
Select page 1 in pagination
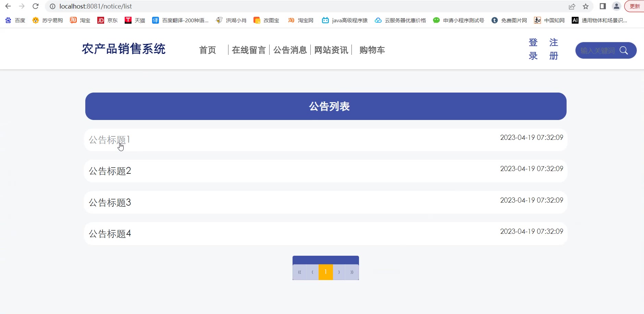click(x=325, y=272)
